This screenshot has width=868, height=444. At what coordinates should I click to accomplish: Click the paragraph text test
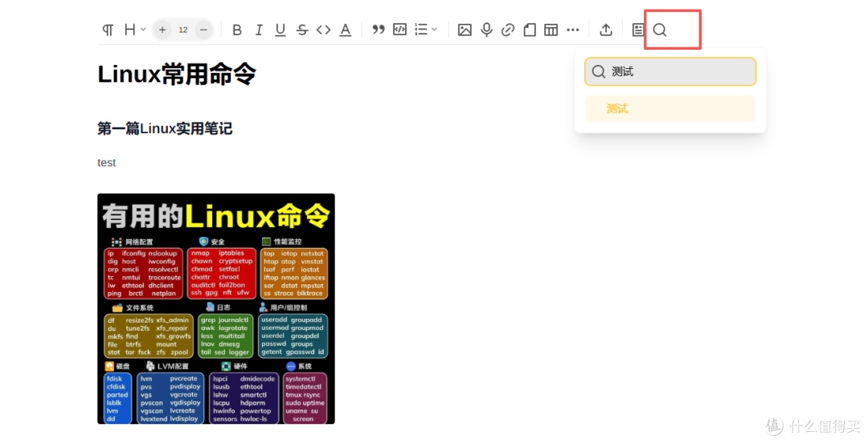tap(106, 162)
